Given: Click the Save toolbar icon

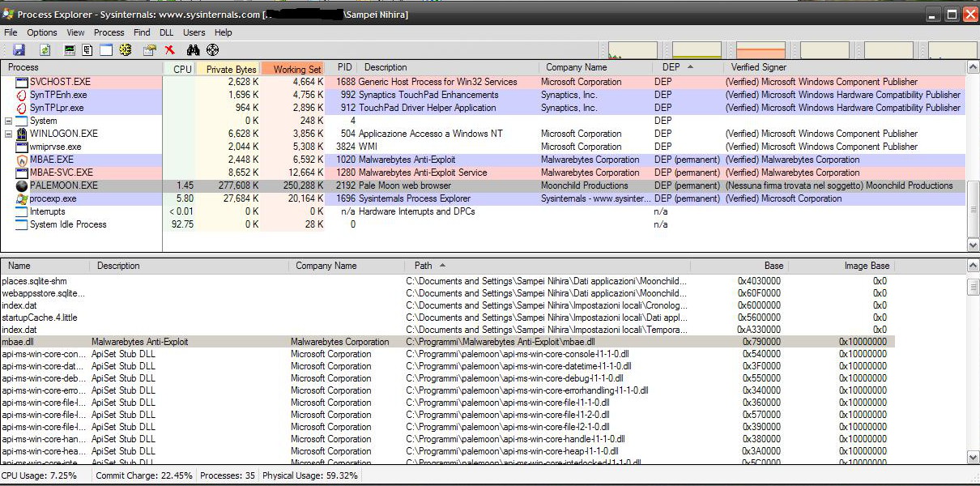Looking at the screenshot, I should coord(19,50).
